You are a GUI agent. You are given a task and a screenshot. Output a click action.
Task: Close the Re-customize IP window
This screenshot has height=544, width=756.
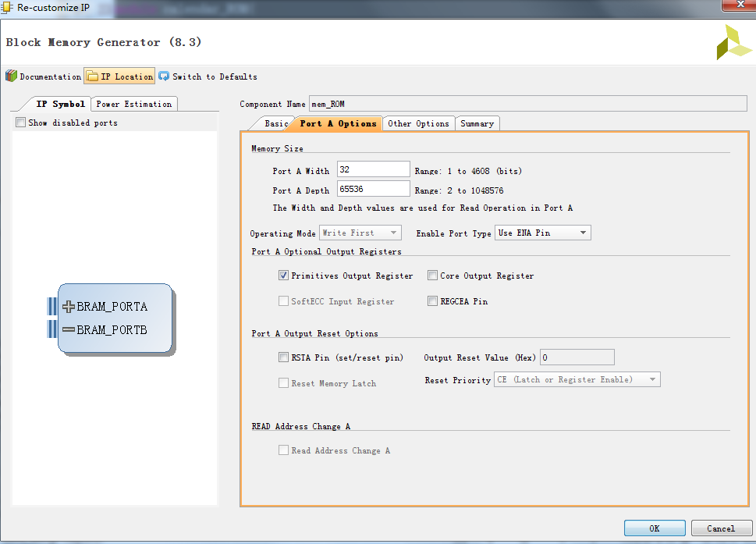click(739, 5)
